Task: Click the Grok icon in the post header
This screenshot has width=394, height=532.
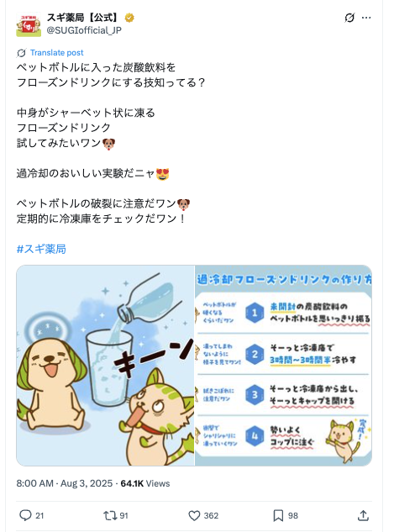Action: 349,18
